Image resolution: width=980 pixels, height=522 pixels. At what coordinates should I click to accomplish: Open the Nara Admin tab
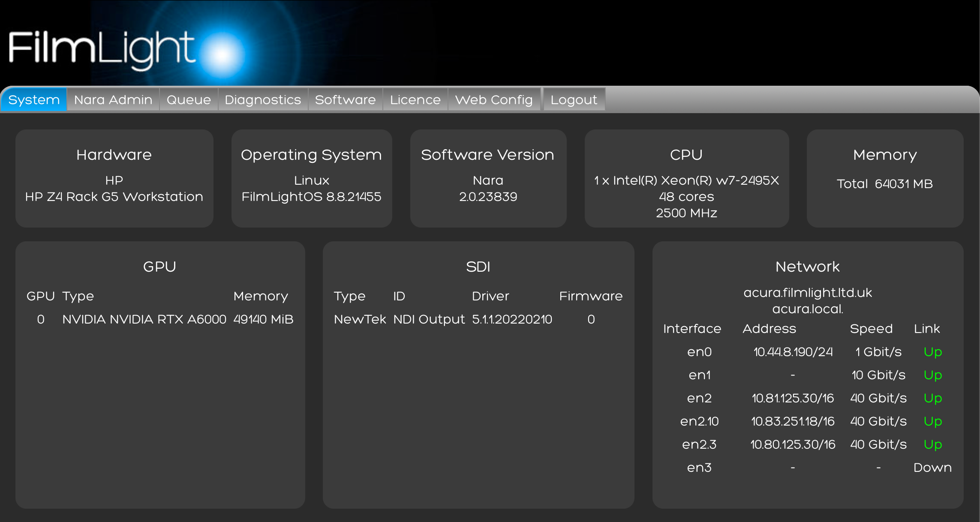[x=113, y=100]
